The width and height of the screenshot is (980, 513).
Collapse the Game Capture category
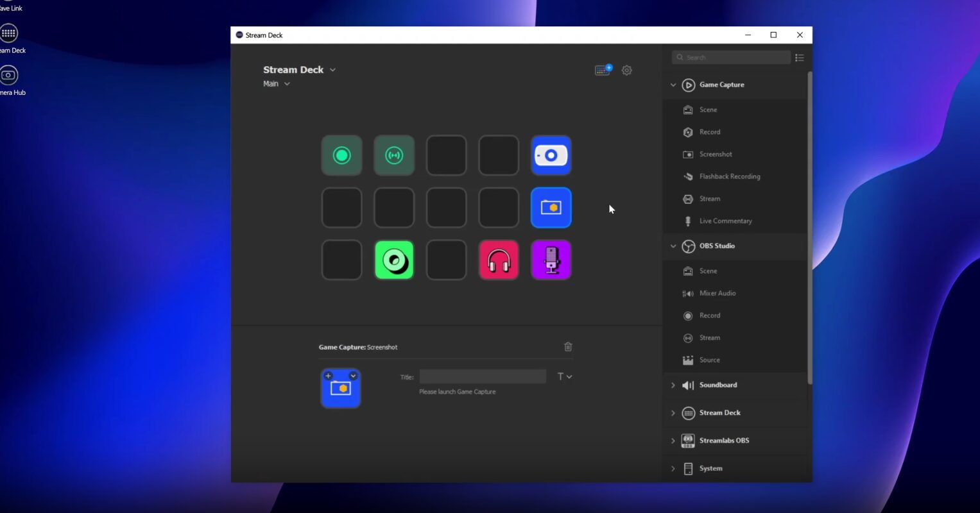[673, 85]
